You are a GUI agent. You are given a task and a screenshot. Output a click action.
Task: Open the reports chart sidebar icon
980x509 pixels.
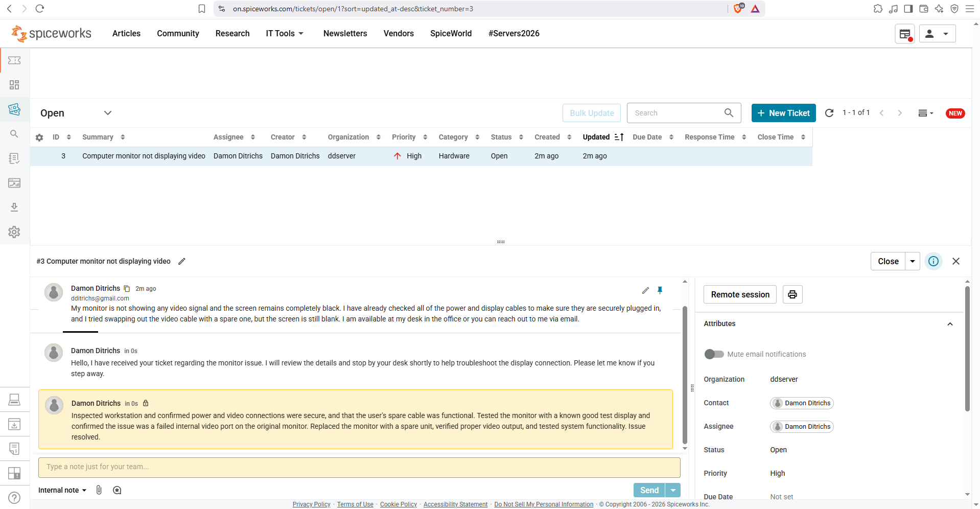pyautogui.click(x=14, y=183)
